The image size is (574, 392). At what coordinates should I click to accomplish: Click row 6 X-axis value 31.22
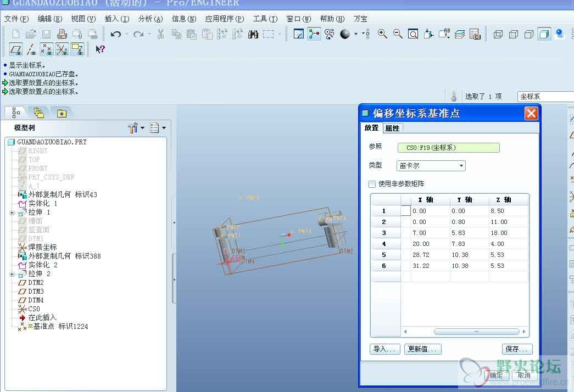click(421, 266)
